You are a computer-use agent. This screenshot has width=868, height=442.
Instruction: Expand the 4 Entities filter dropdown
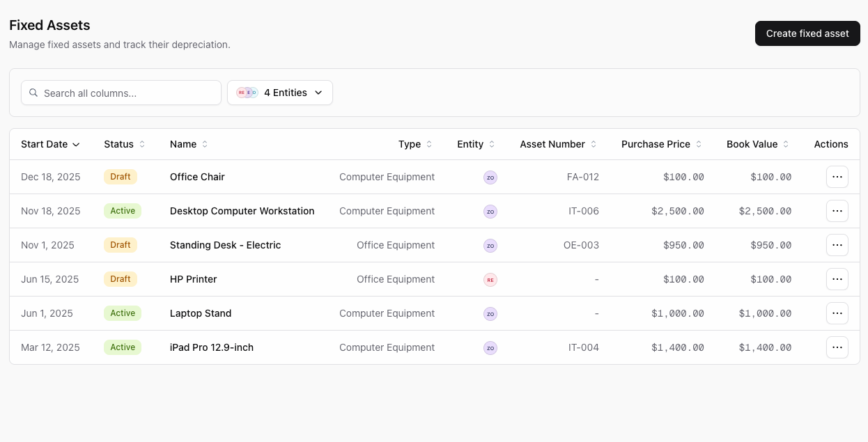[x=280, y=93]
